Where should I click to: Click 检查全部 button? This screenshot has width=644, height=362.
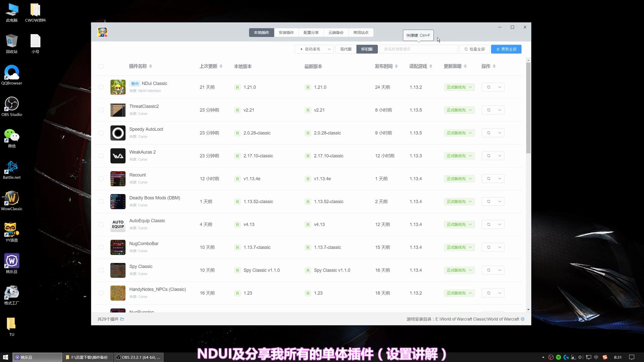474,49
